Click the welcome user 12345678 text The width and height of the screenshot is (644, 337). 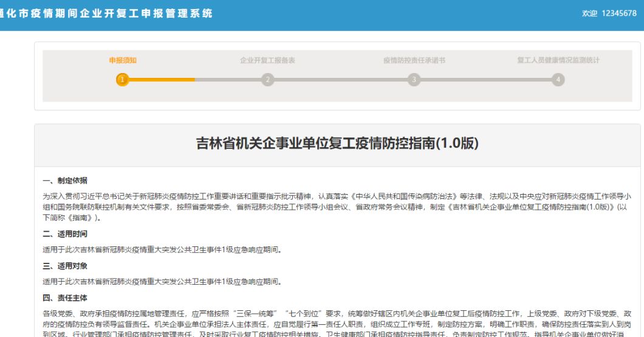pos(609,13)
